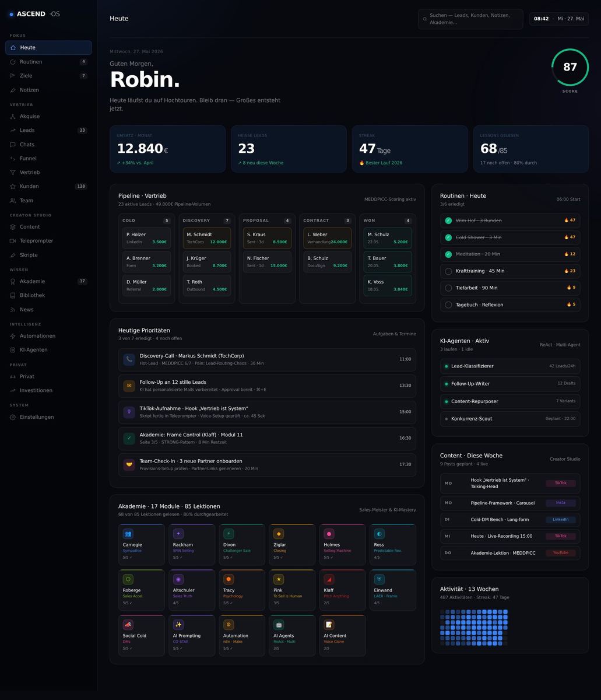Open the Lead-Klassifizierer agent row
Viewport: 601px width, 700px height.
tap(510, 366)
